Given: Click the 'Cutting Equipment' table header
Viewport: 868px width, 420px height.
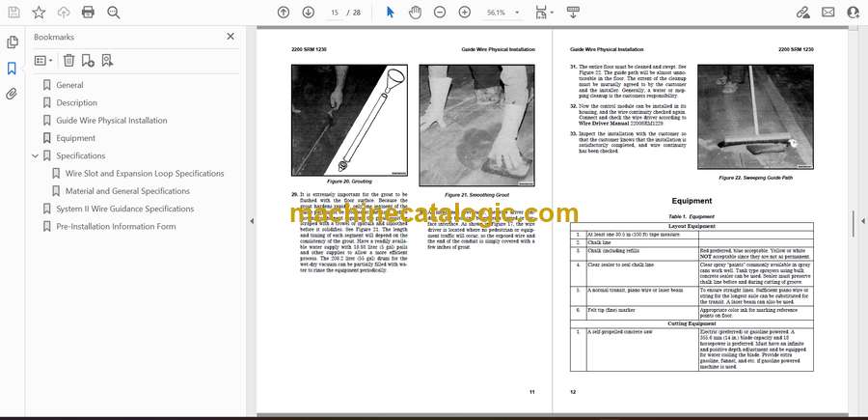Looking at the screenshot, I should [x=692, y=323].
